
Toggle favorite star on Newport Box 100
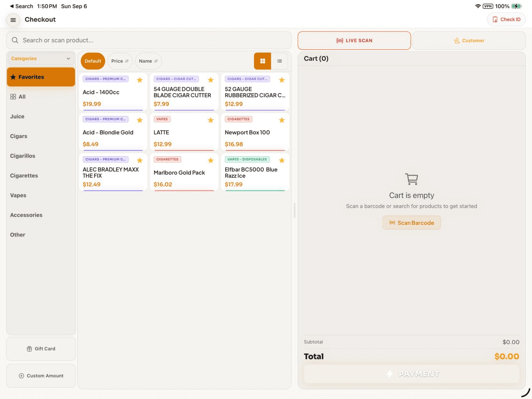(282, 120)
